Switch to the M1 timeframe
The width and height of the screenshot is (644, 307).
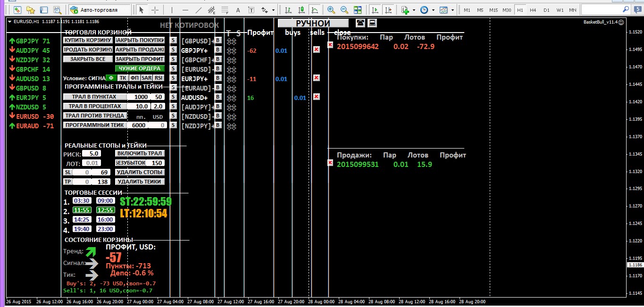(467, 9)
